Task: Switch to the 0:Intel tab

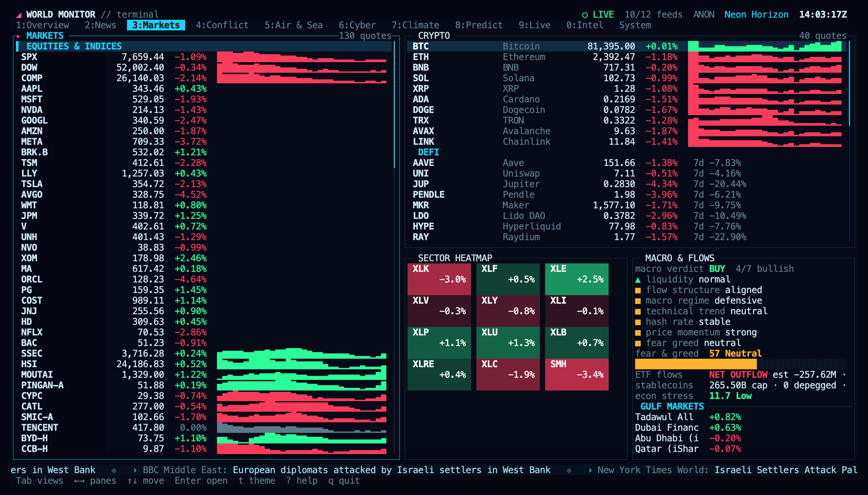Action: pos(585,25)
